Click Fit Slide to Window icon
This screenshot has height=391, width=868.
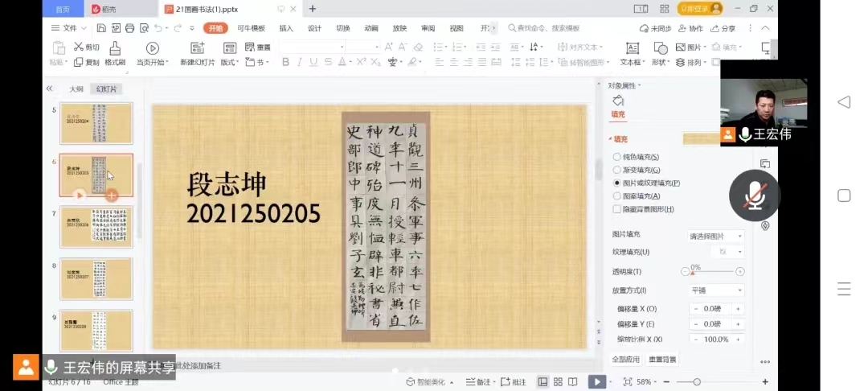click(628, 381)
